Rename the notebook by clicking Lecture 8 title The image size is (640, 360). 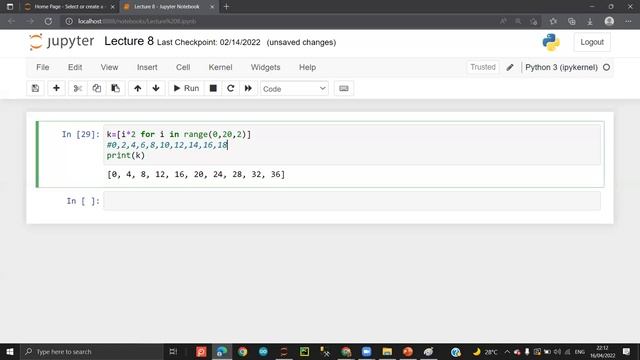129,41
